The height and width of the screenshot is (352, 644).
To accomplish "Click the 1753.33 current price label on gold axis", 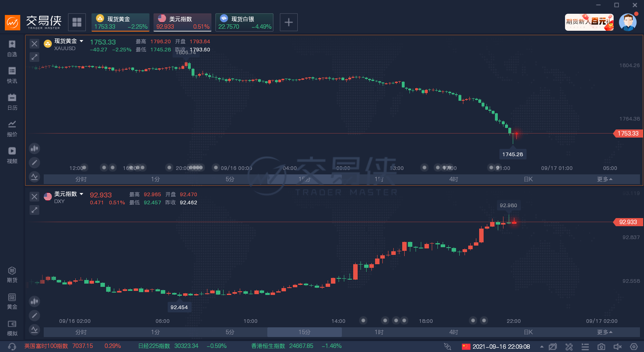I will tap(627, 134).
